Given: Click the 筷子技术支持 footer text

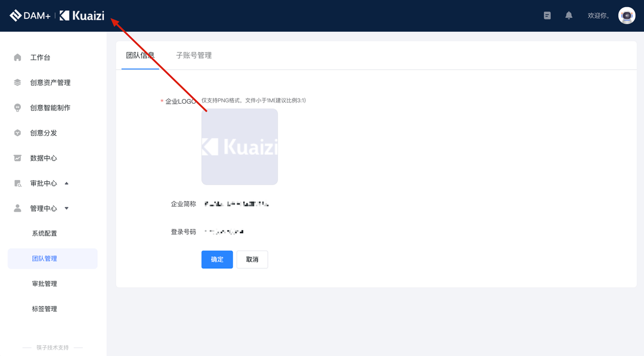Looking at the screenshot, I should pos(52,348).
